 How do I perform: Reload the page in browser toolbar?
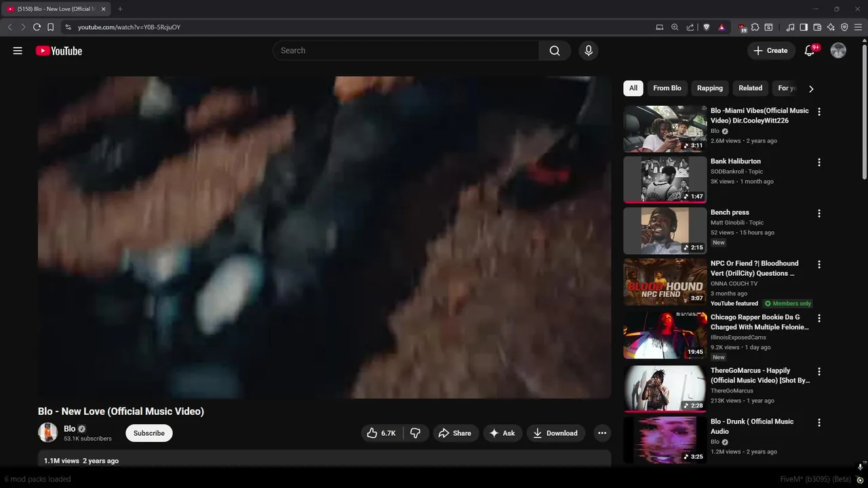coord(37,27)
